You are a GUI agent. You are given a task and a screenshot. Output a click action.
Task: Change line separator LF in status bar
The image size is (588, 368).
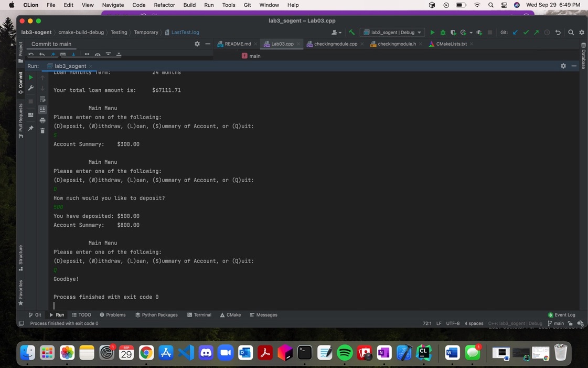pyautogui.click(x=439, y=323)
